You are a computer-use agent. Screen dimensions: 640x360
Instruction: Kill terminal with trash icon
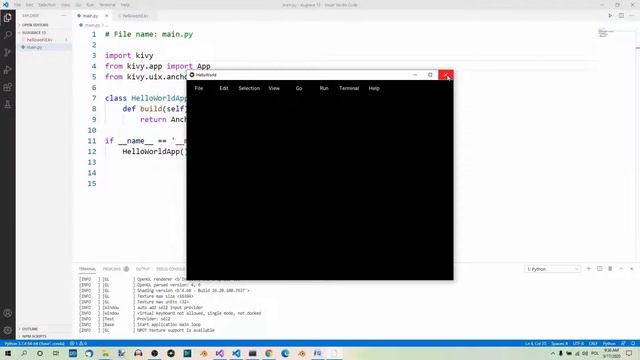610,269
